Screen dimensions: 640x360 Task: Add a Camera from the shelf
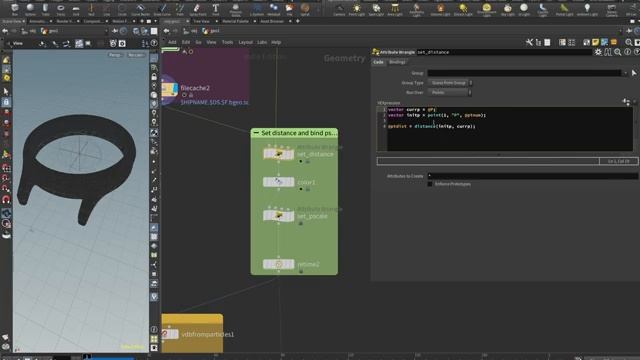(x=339, y=9)
